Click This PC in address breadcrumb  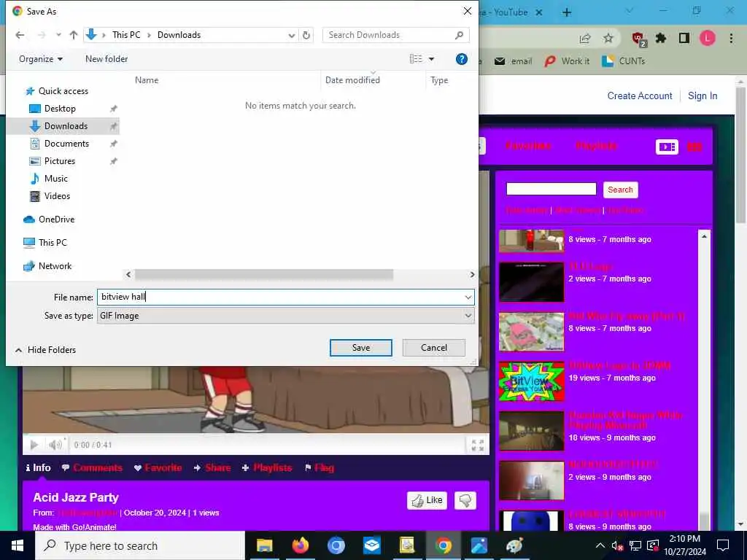pos(126,35)
